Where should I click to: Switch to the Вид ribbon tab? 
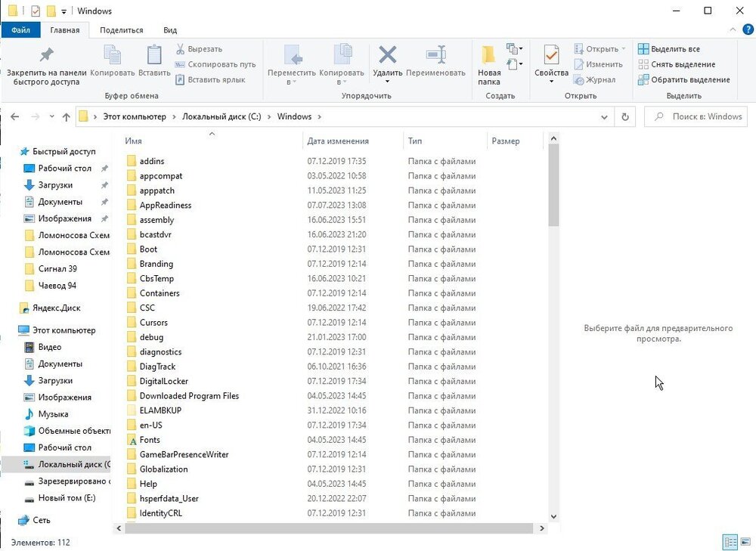[x=169, y=30]
